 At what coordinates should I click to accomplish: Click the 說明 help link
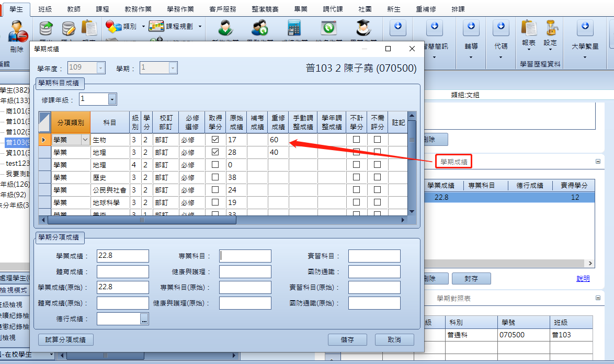click(x=583, y=278)
